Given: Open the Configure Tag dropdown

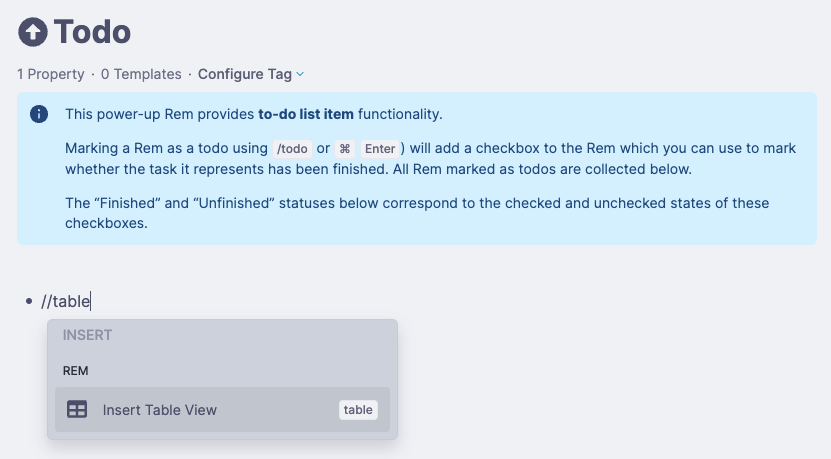Looking at the screenshot, I should pyautogui.click(x=245, y=74).
